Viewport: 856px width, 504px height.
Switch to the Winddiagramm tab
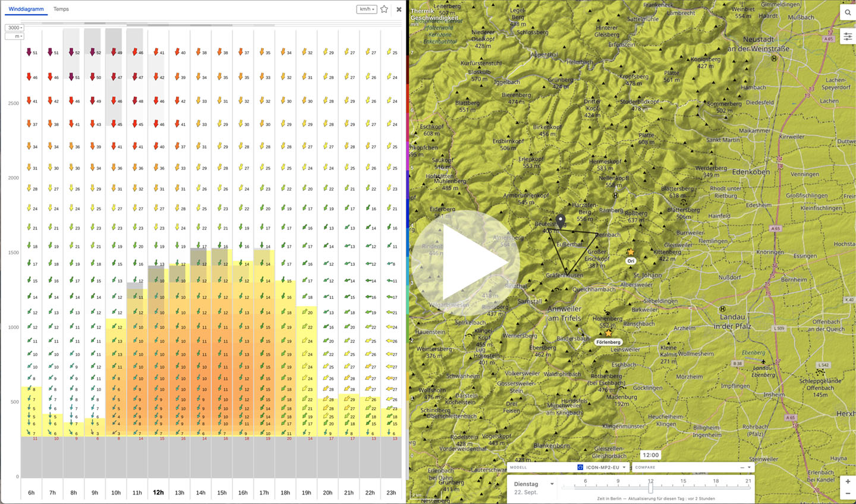27,9
